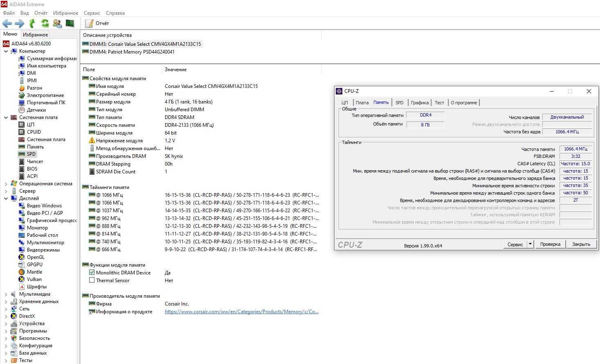Click the green monitor diagnostics toolbar icon
This screenshot has width=600, height=364.
pos(70,23)
